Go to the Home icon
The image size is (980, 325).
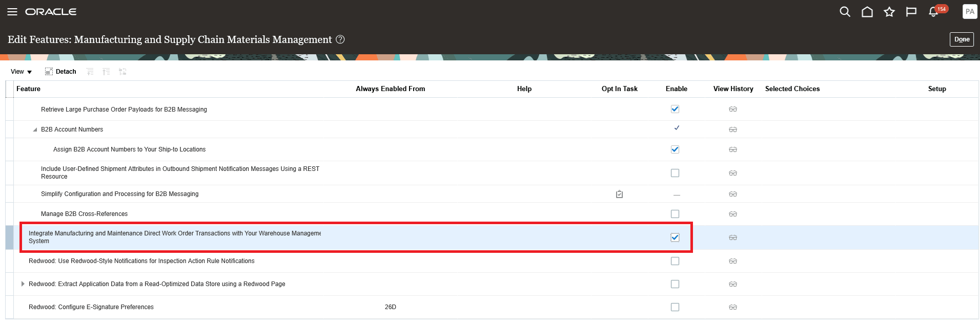click(867, 12)
